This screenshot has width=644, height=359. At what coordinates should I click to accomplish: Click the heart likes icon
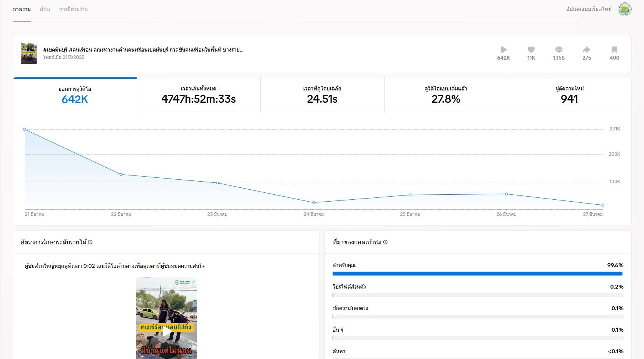click(531, 50)
